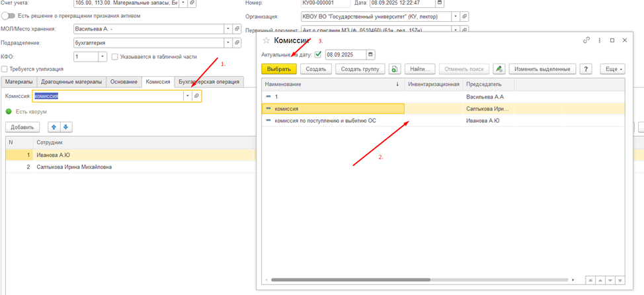Click the green copy-item icon in Комиссии toolbar
The height and width of the screenshot is (295, 644).
click(394, 69)
